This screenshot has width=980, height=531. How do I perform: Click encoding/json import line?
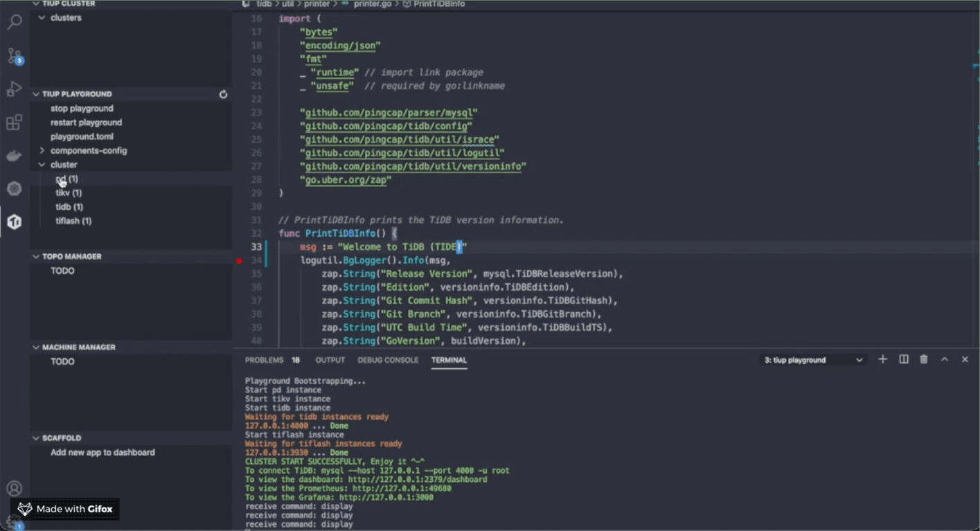pos(340,46)
